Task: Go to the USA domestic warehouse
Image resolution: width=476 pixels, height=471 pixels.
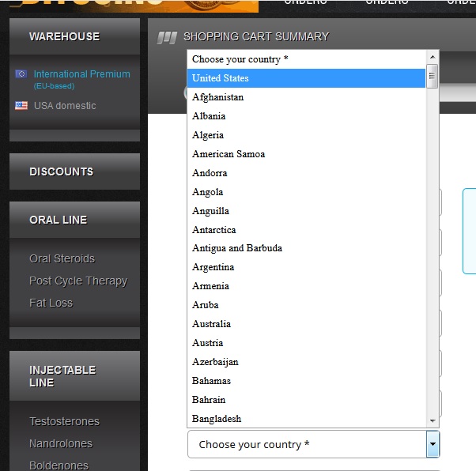Action: click(x=65, y=106)
